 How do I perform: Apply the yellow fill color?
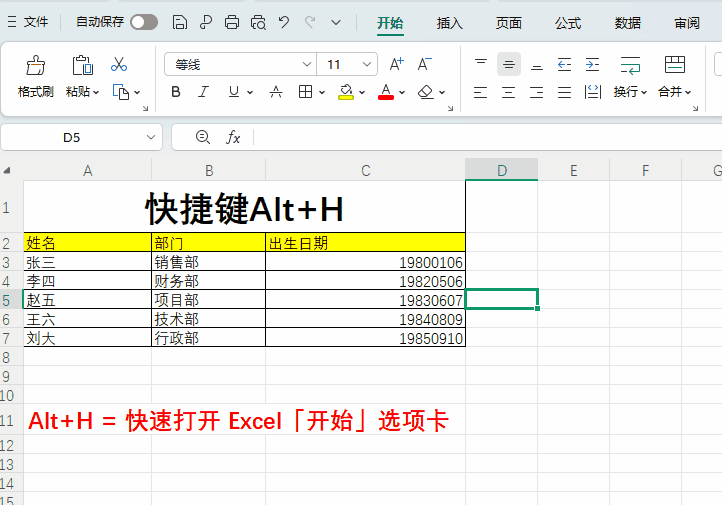[x=346, y=92]
